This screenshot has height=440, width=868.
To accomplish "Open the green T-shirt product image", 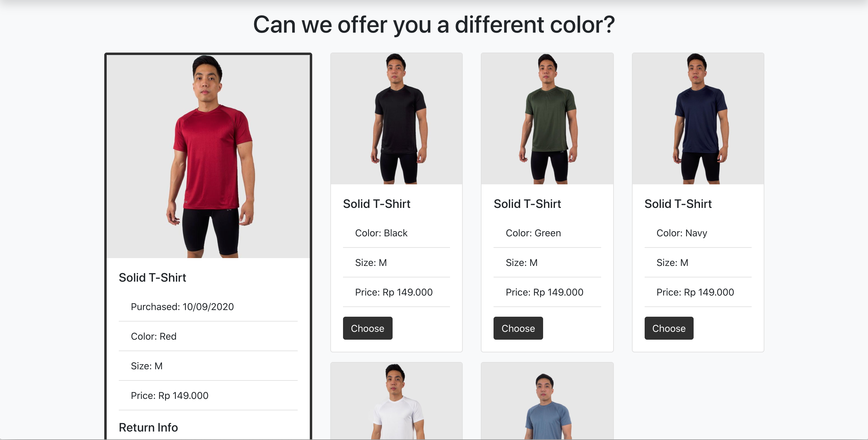I will (x=547, y=118).
